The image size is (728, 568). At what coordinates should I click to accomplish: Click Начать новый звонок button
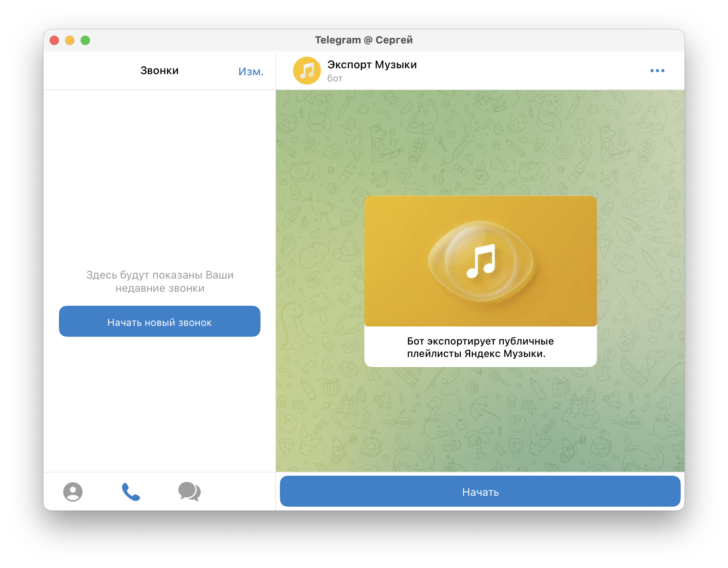pos(160,321)
